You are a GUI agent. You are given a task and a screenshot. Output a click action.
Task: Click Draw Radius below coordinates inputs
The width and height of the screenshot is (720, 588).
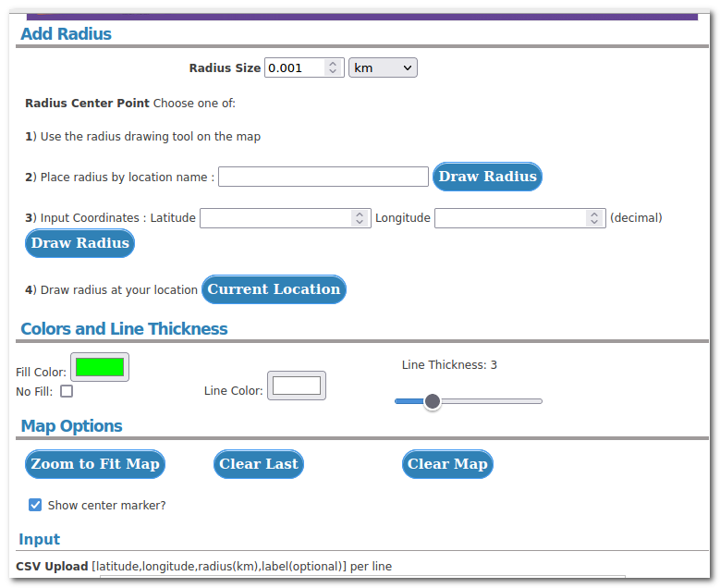coord(79,243)
